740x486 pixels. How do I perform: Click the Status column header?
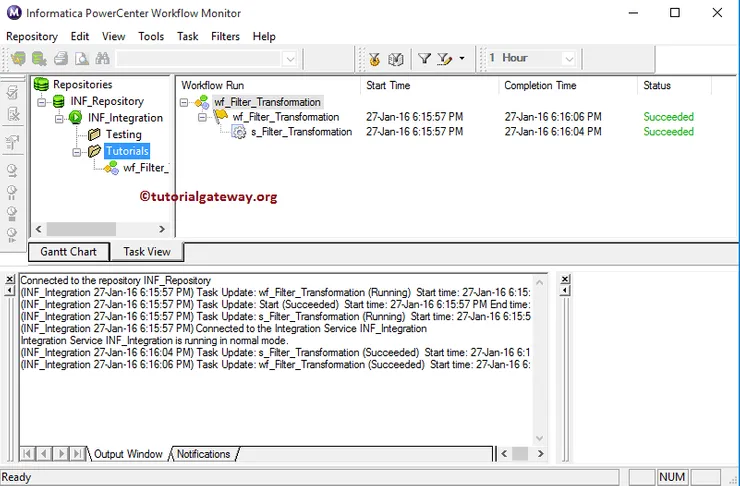(657, 86)
